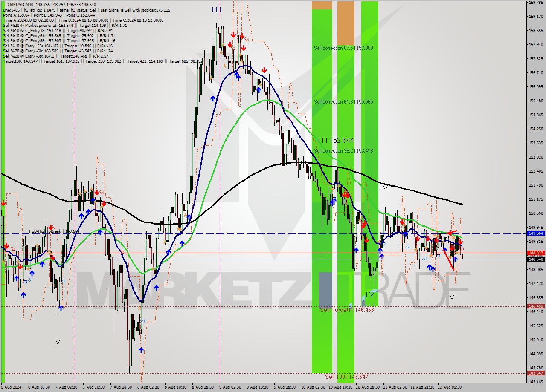Click the 'Sell Target1 | 146.468' label

(347, 310)
